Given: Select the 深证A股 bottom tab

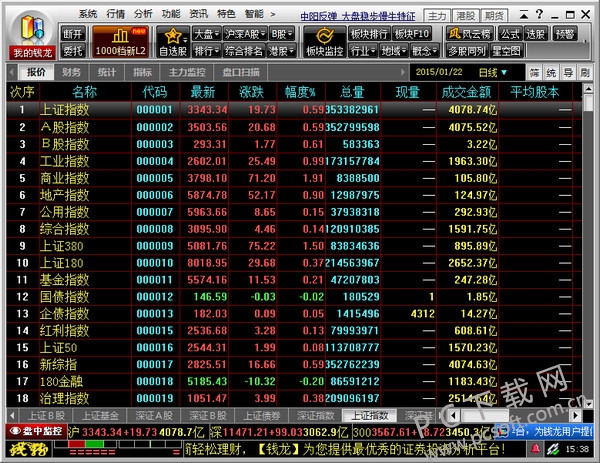Looking at the screenshot, I should point(154,416).
